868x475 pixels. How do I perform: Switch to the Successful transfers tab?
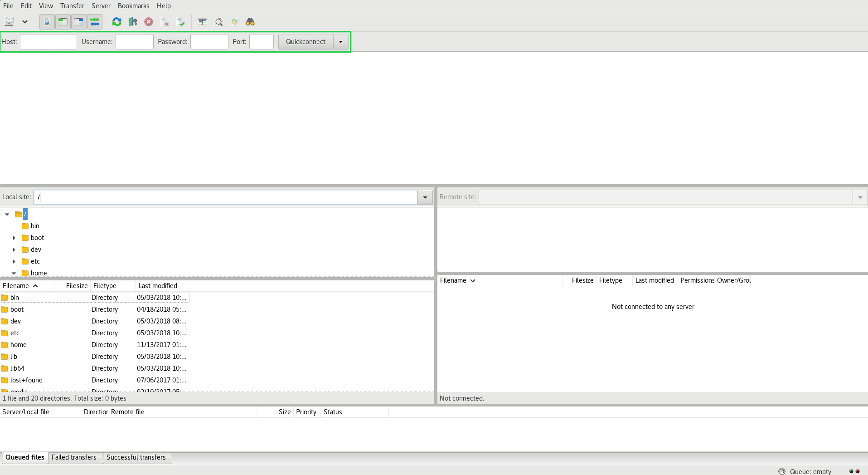[136, 457]
